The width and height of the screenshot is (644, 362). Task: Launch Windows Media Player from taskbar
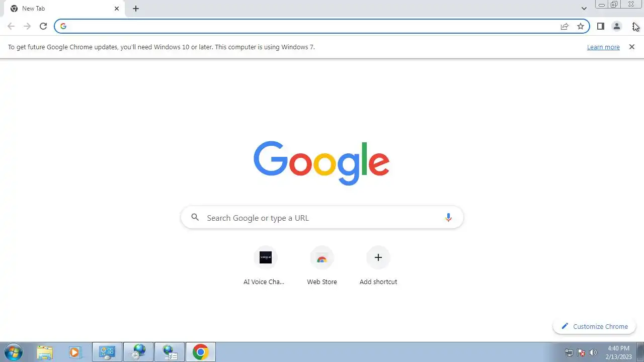coord(75,352)
